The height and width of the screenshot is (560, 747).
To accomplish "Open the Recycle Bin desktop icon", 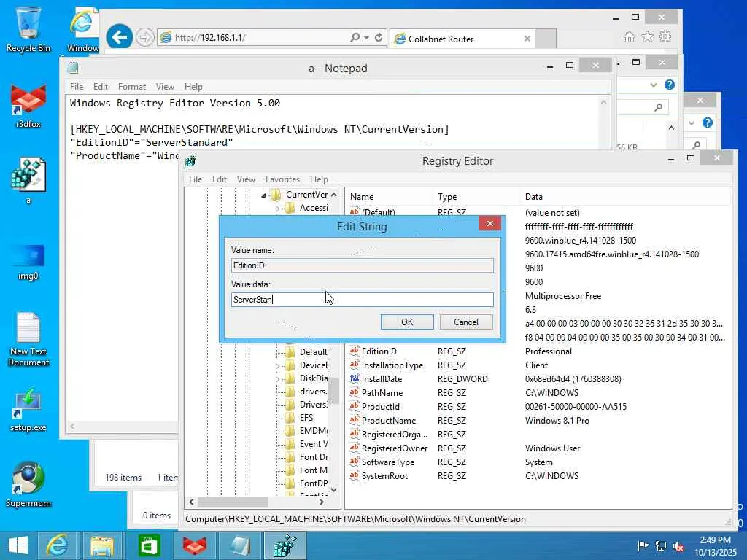I will pos(28,29).
